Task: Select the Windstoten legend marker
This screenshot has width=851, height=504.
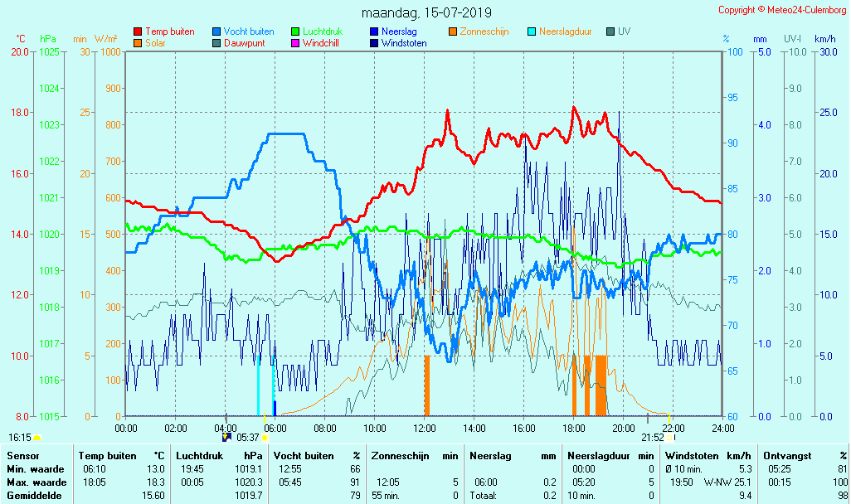Action: pos(374,43)
